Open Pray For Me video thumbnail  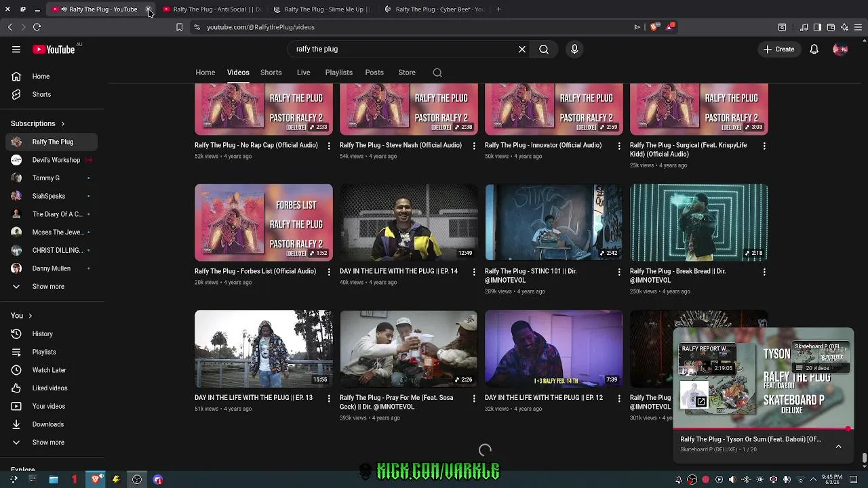coord(408,348)
